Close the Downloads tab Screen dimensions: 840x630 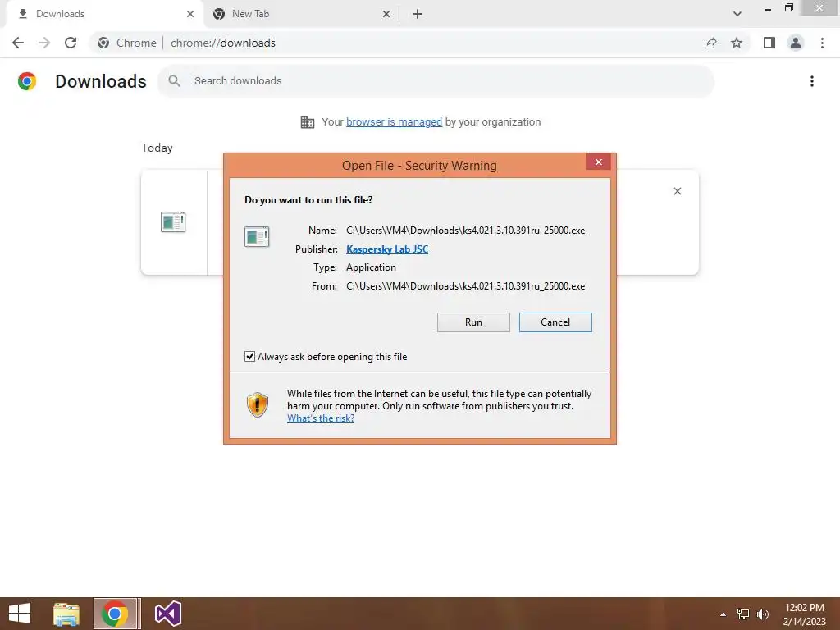click(x=190, y=14)
